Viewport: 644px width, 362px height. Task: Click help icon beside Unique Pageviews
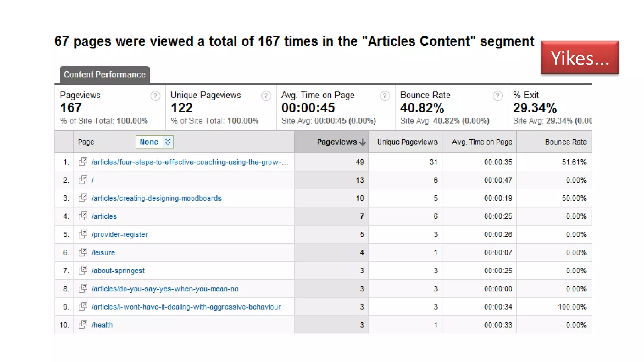click(x=266, y=96)
